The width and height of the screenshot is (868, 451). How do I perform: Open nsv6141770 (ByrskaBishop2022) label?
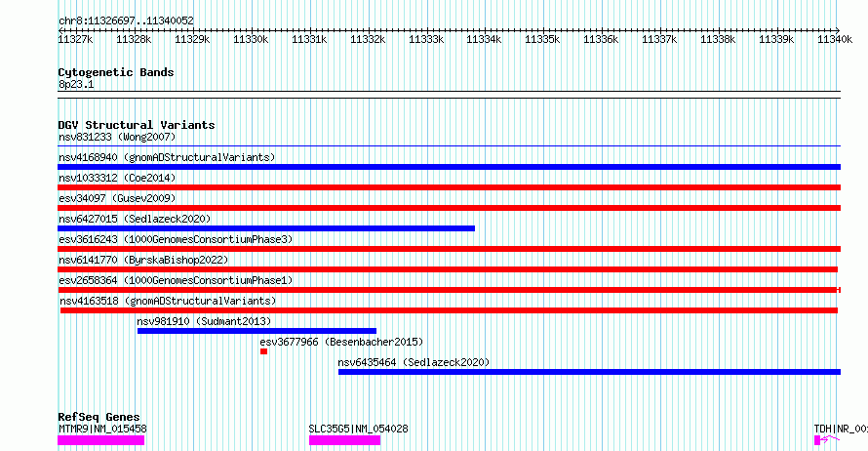coord(143,260)
